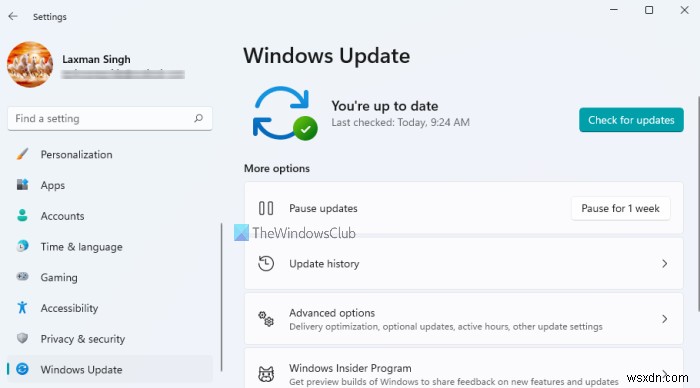
Task: Click the Advanced options gears icon
Action: pos(266,319)
